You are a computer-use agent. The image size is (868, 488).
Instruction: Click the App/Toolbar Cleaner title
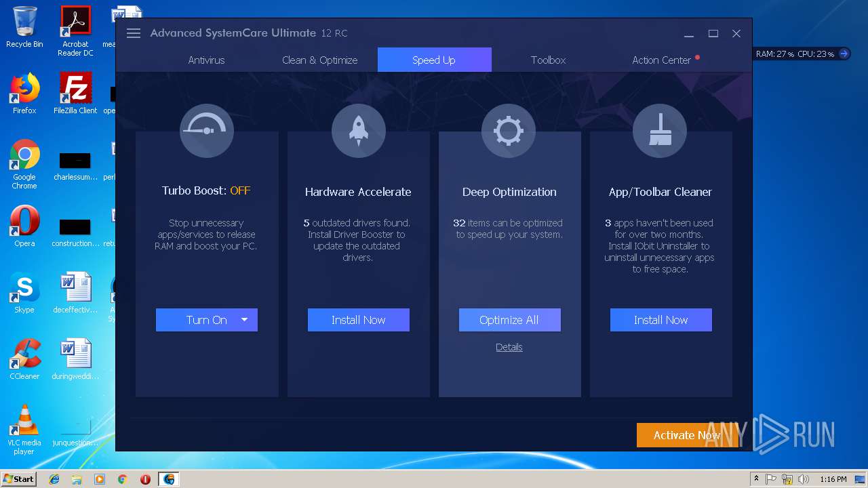(x=660, y=192)
